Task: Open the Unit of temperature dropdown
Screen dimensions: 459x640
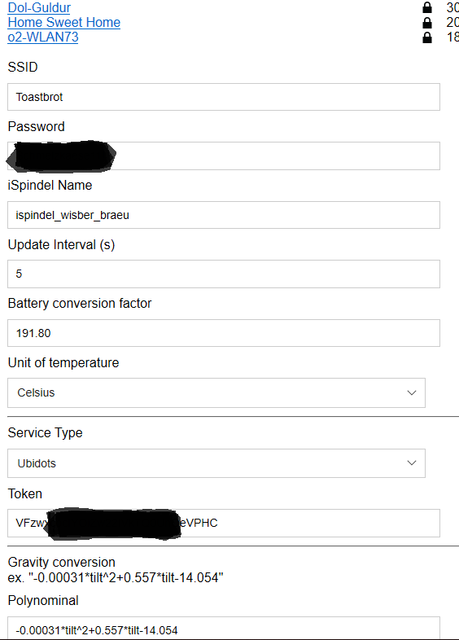Action: pos(216,393)
